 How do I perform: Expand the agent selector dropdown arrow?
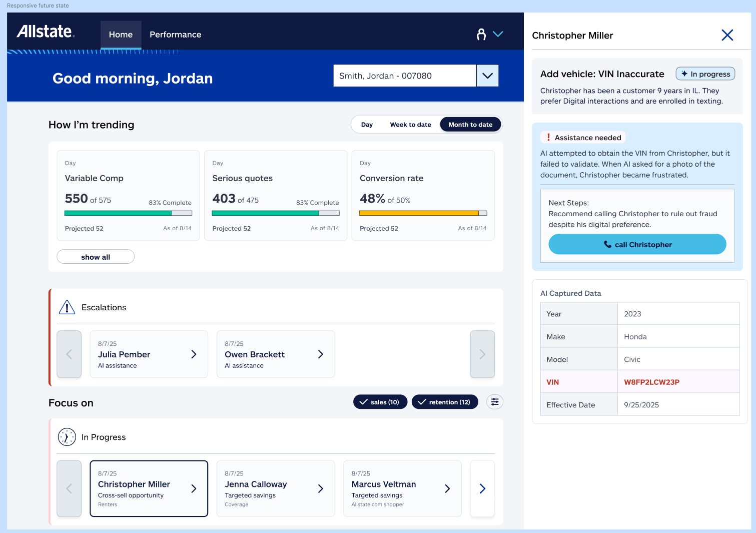coord(487,76)
